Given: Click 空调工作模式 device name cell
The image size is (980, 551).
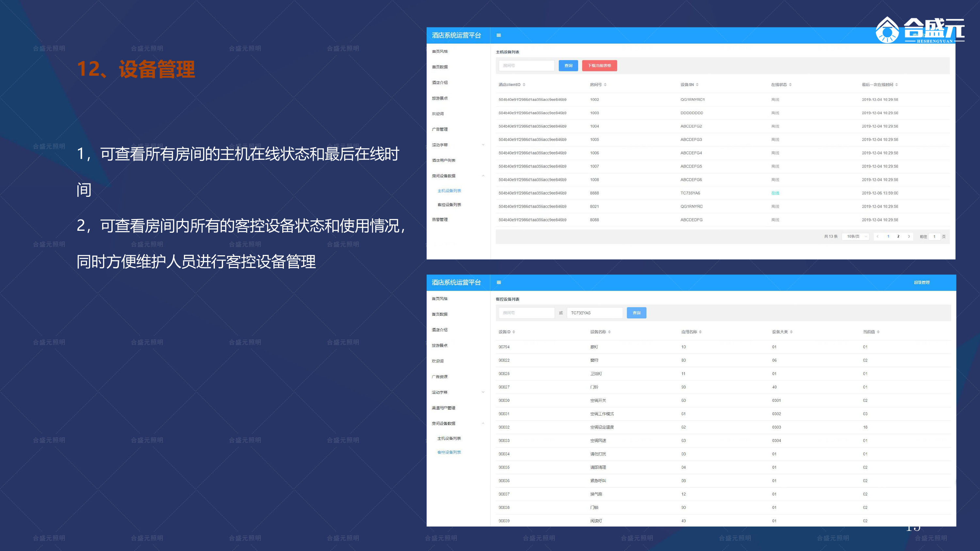Looking at the screenshot, I should click(x=602, y=414).
